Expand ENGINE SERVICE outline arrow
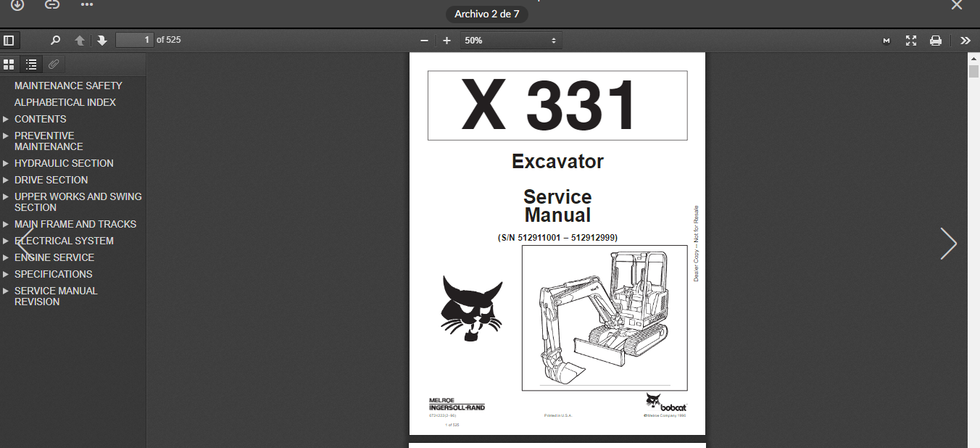 pos(6,257)
